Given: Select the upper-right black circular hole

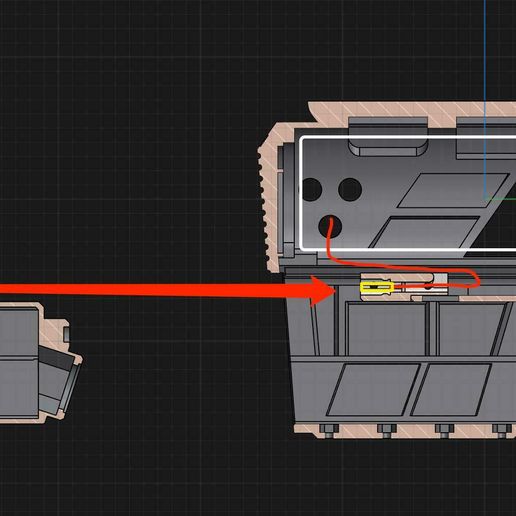Looking at the screenshot, I should tap(350, 190).
